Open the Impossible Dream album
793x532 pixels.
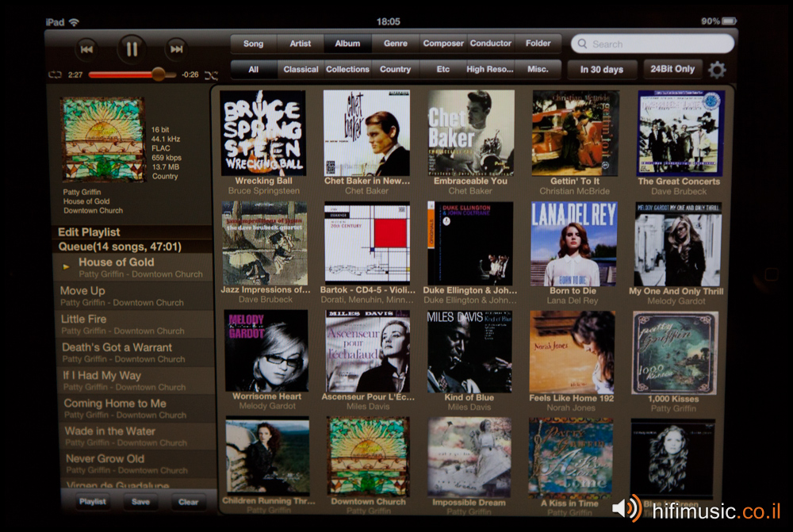coord(469,457)
